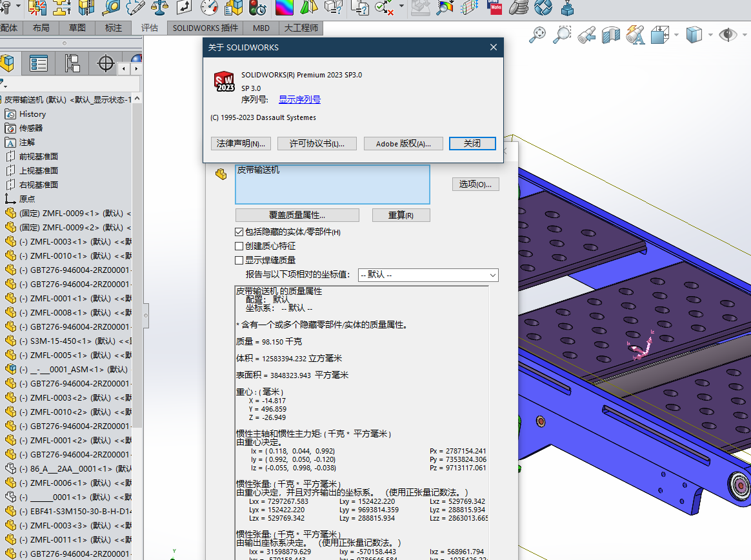The image size is (751, 560).
Task: Select S3M-15-450<1> component
Action: coord(68,341)
